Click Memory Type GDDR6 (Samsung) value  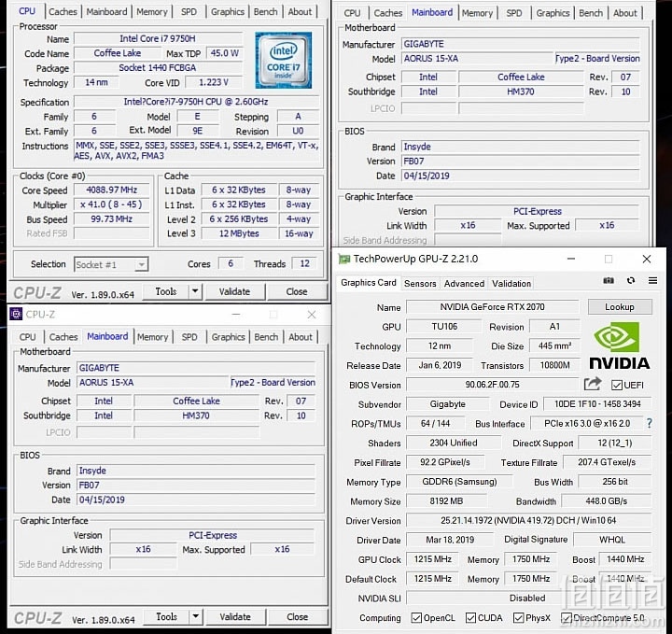click(459, 482)
